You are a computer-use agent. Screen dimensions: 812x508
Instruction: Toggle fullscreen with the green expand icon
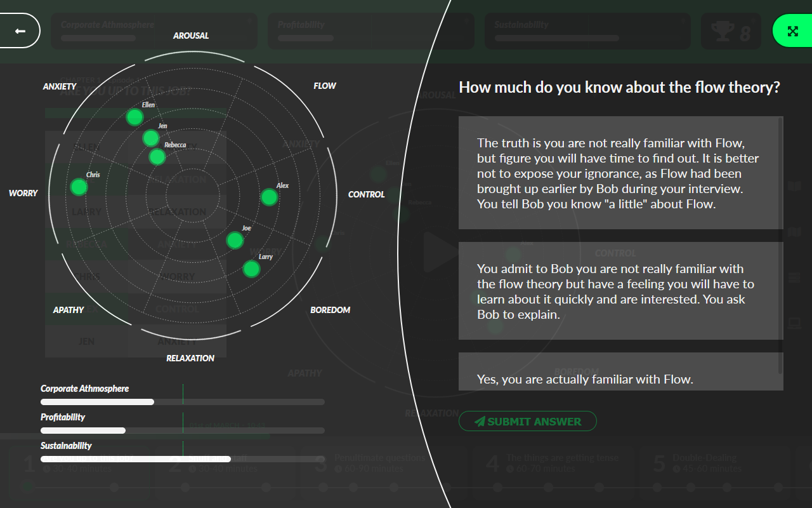click(x=792, y=31)
